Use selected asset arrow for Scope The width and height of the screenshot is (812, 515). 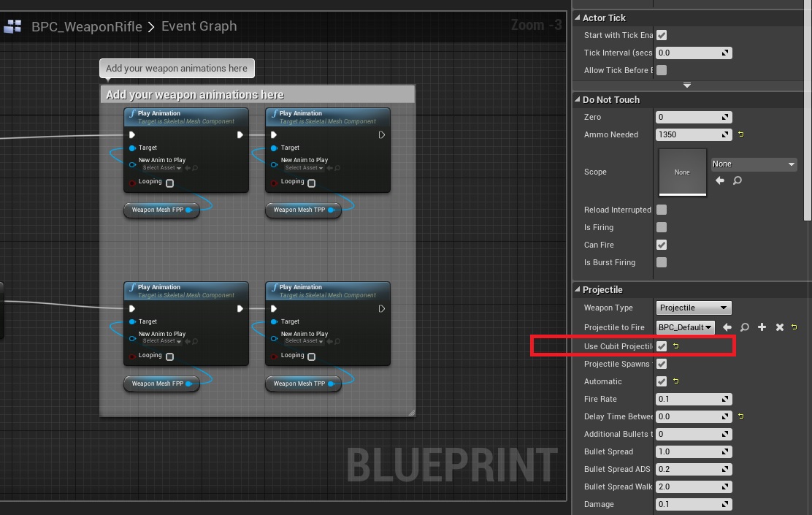(x=720, y=180)
